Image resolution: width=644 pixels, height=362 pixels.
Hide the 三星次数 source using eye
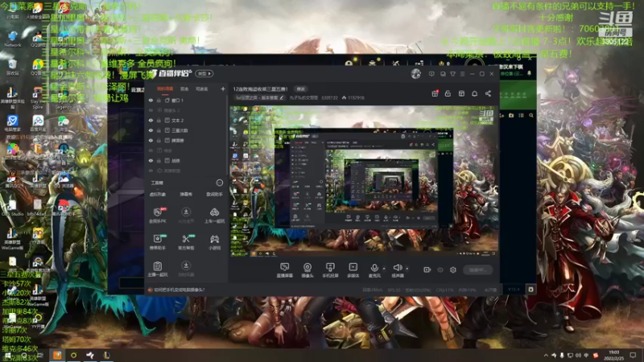click(x=151, y=130)
